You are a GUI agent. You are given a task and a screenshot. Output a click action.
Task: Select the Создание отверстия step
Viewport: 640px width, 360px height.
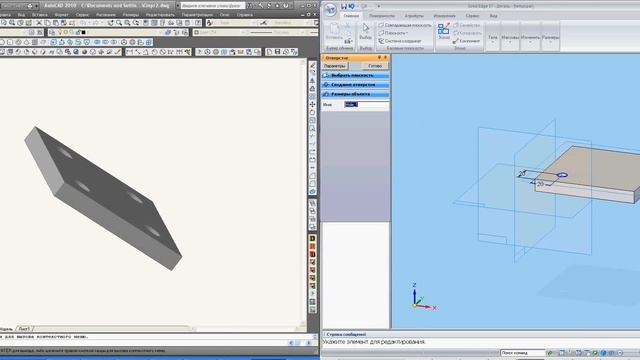356,85
